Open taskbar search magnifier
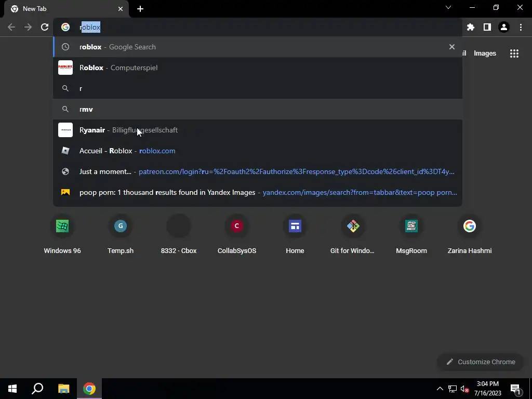Image resolution: width=532 pixels, height=399 pixels. click(37, 389)
